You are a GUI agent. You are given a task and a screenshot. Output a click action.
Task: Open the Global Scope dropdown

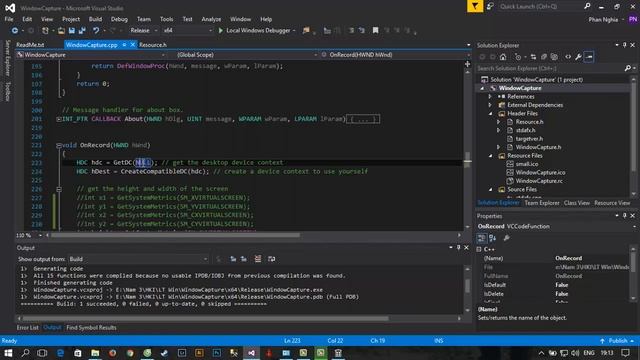click(x=247, y=55)
